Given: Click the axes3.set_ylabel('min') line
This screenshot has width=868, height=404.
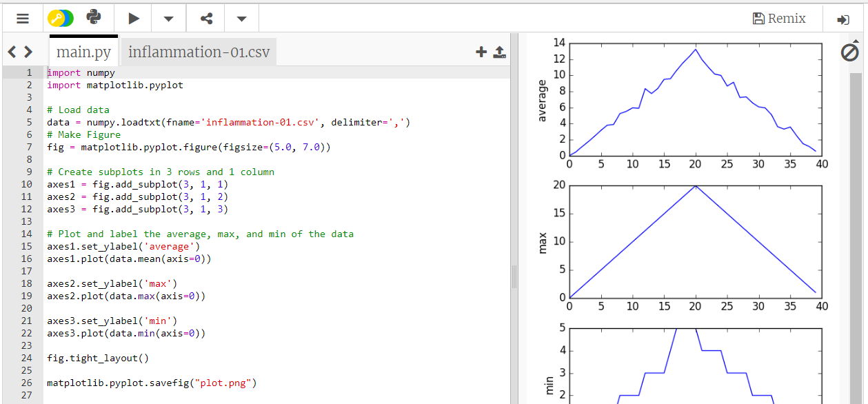Looking at the screenshot, I should [x=112, y=321].
